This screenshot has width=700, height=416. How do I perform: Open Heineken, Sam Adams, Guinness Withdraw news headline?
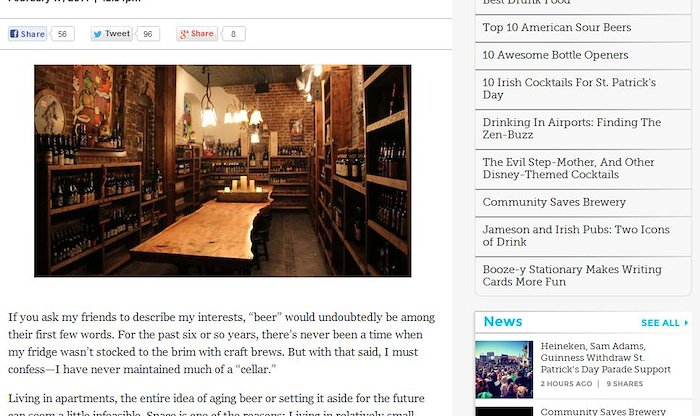[x=605, y=358]
